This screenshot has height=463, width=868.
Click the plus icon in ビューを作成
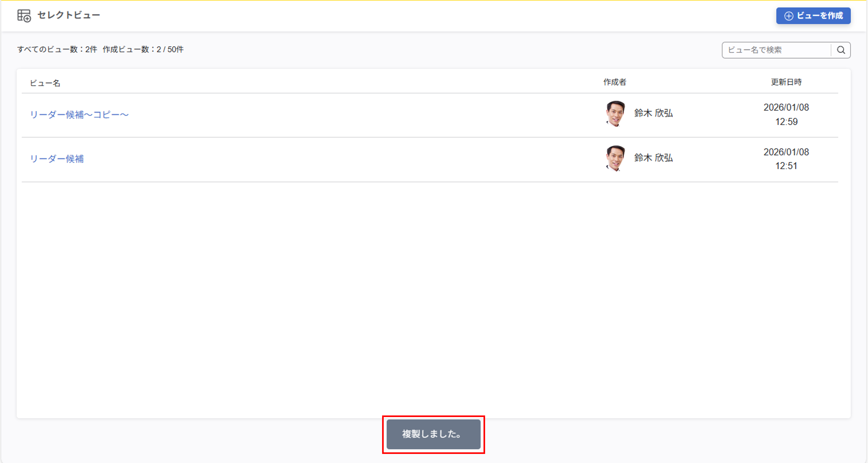789,16
